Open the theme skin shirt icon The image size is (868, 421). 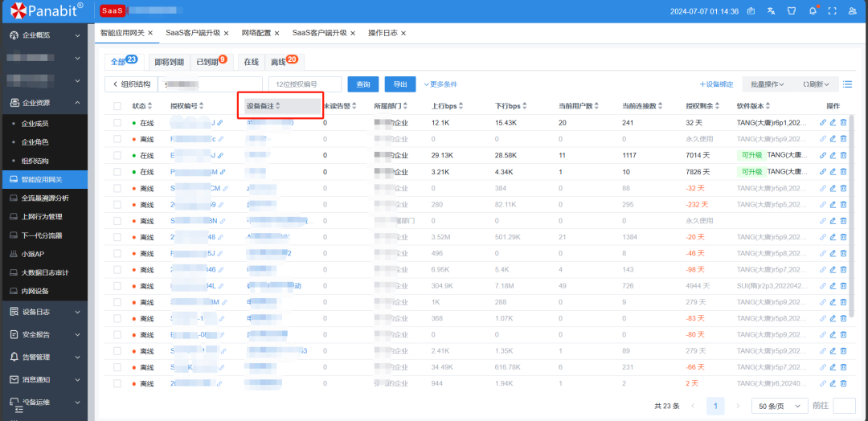pyautogui.click(x=792, y=10)
